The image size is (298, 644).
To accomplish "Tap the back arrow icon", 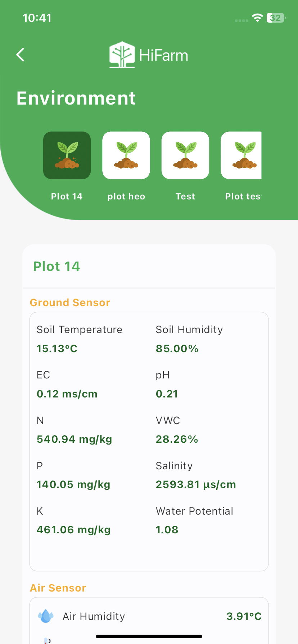I will tap(21, 55).
